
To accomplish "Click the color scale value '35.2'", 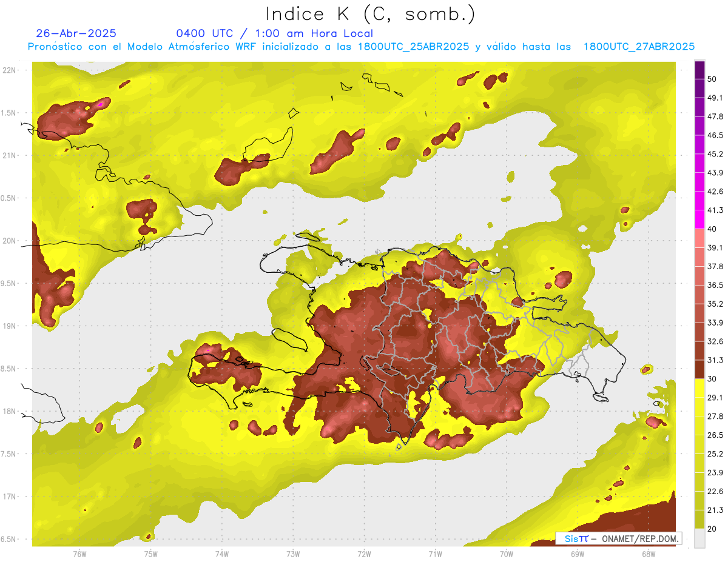I will tap(715, 304).
